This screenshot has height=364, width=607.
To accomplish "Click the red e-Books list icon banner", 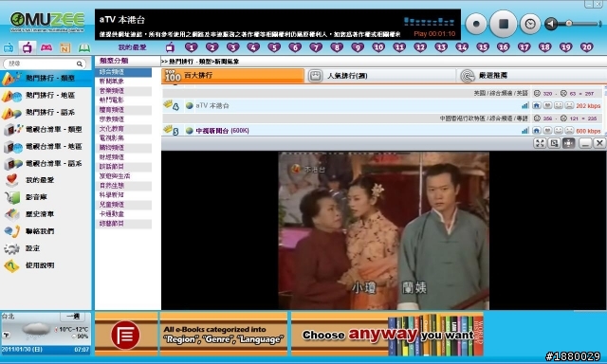I will (x=125, y=335).
